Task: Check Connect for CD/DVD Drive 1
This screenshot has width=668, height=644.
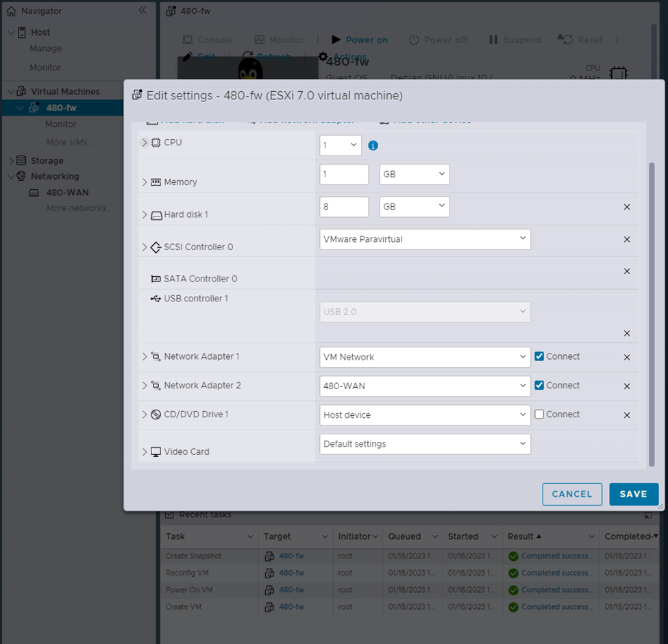Action: (x=539, y=414)
